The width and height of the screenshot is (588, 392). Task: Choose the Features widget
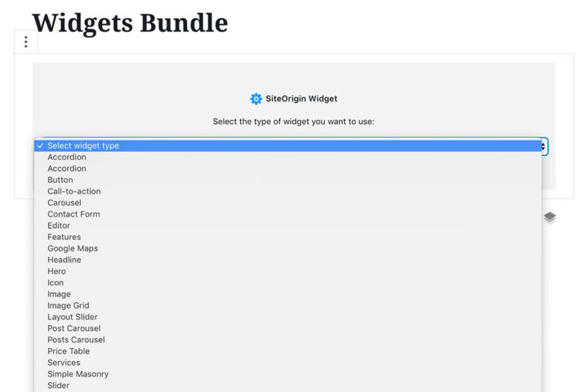(x=64, y=237)
